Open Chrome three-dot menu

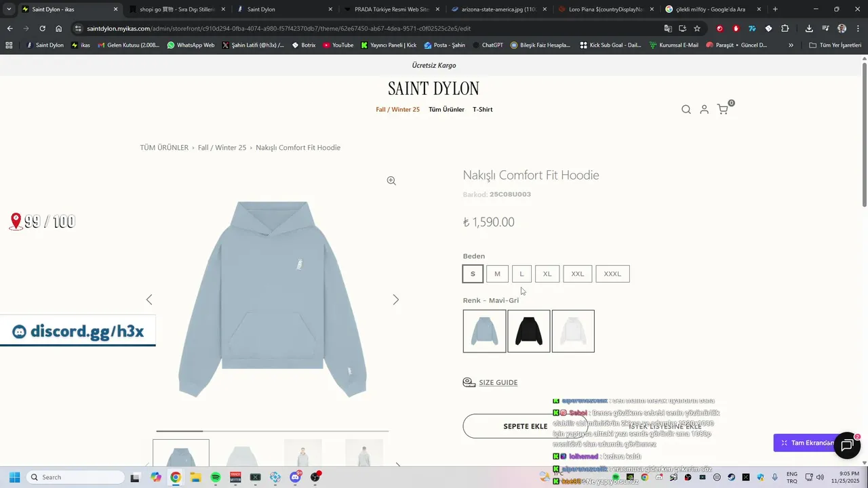(857, 28)
